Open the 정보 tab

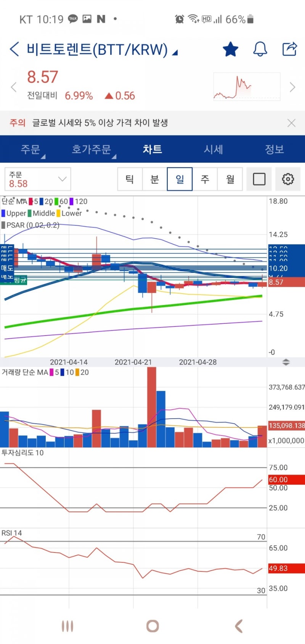pos(274,149)
